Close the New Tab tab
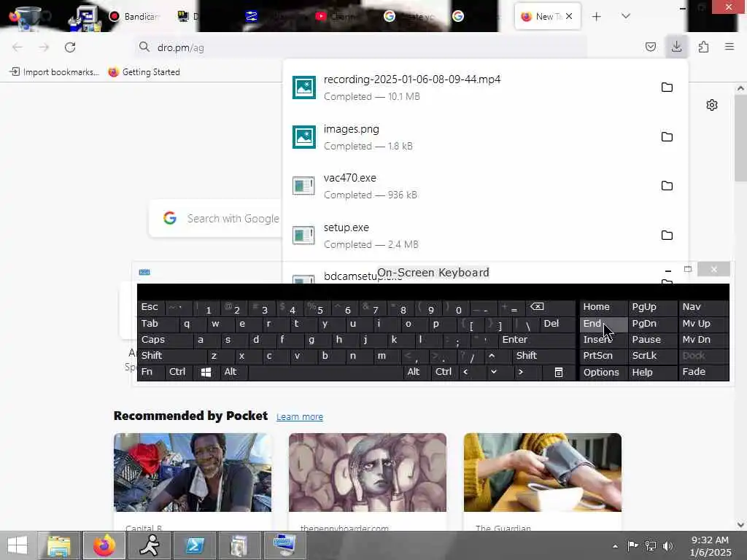 tap(569, 16)
